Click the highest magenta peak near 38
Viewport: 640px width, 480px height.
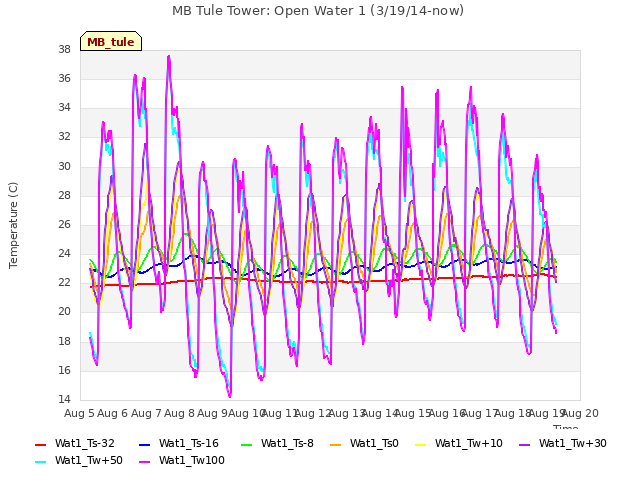tap(169, 56)
